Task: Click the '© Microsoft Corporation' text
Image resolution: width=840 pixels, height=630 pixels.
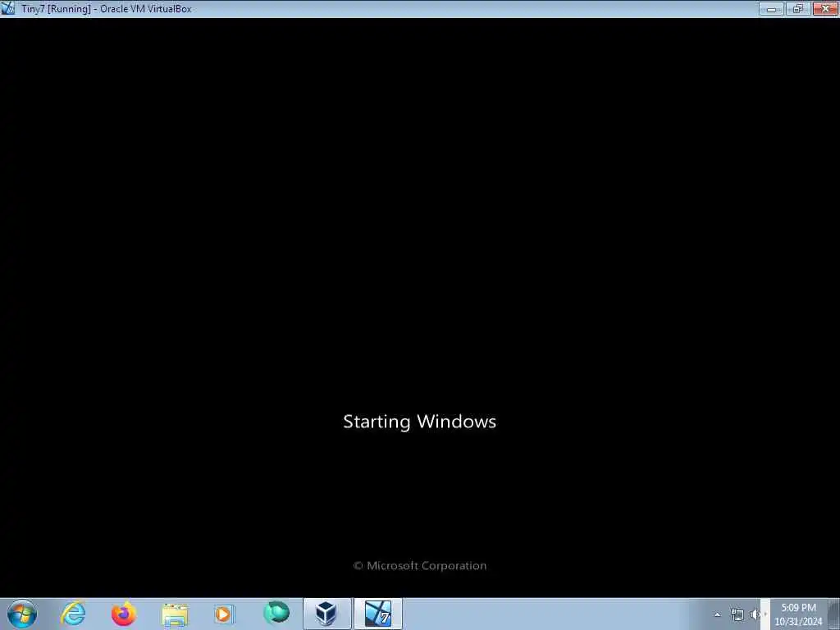Action: point(419,566)
